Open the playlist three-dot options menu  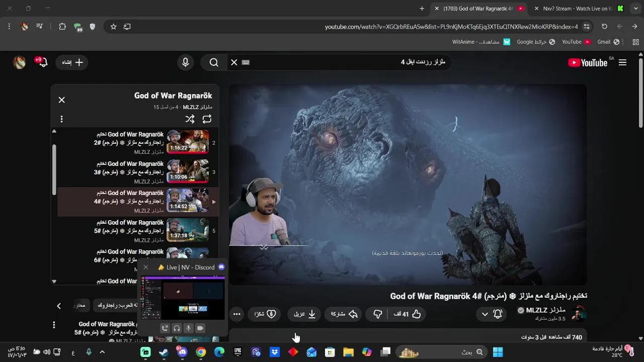pyautogui.click(x=61, y=119)
